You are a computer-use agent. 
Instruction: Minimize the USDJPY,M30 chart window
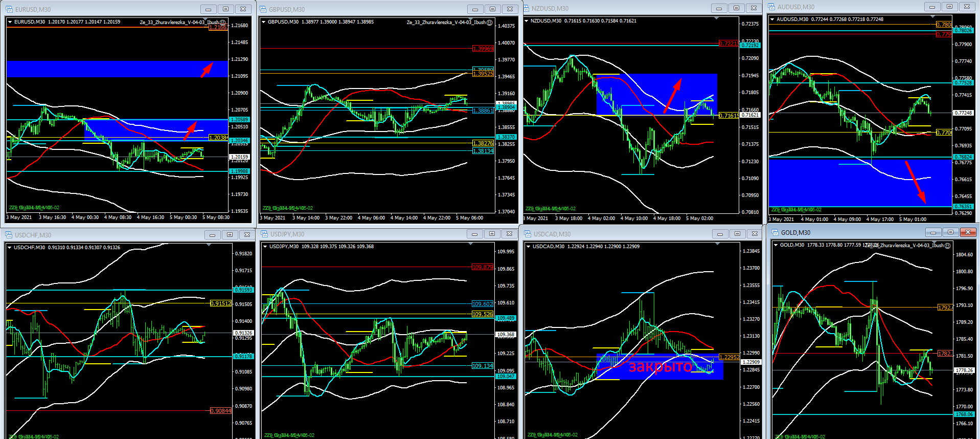(x=474, y=234)
